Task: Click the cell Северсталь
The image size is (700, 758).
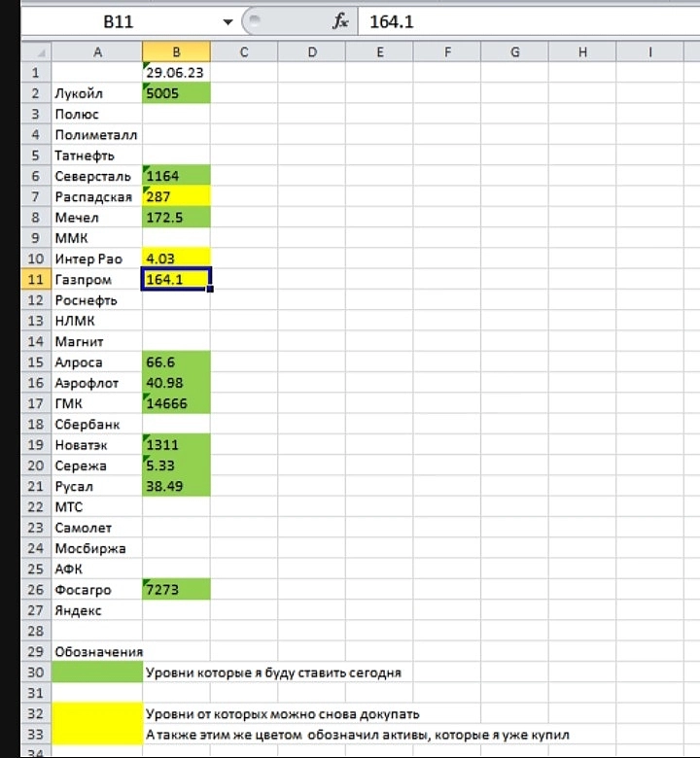Action: (x=97, y=176)
